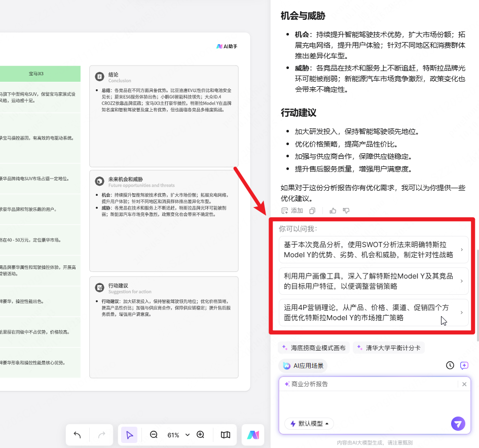Image resolution: width=479 pixels, height=448 pixels.
Task: Click the 未来机会和威胁 card icon
Action: [99, 181]
